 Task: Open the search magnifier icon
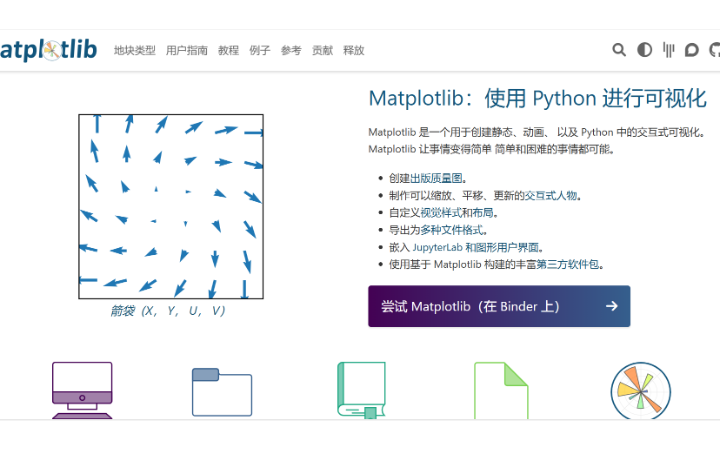click(619, 50)
